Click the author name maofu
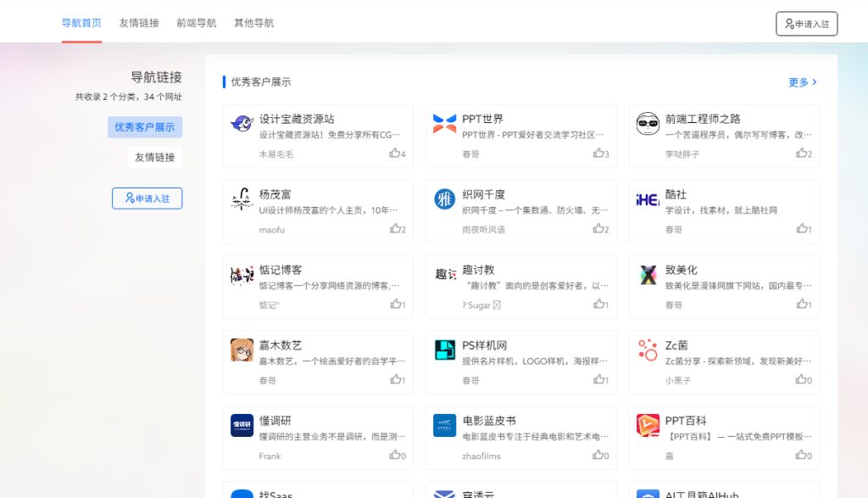This screenshot has height=498, width=868. pyautogui.click(x=272, y=229)
